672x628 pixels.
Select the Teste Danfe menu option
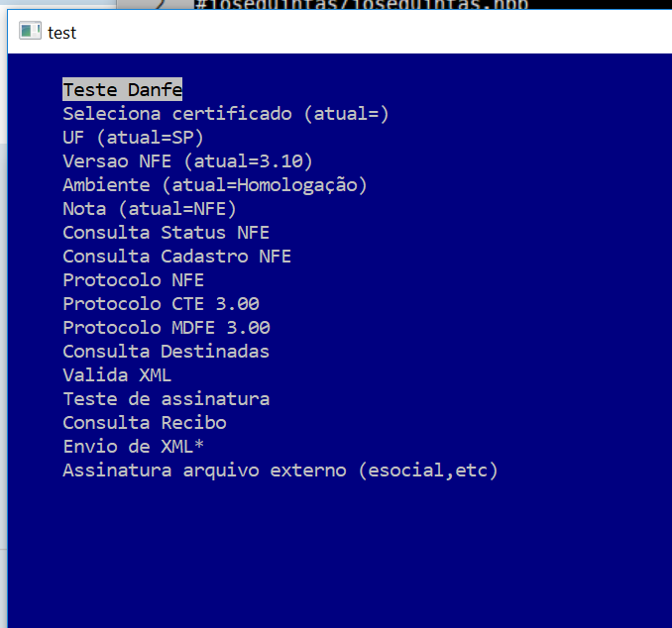point(122,90)
